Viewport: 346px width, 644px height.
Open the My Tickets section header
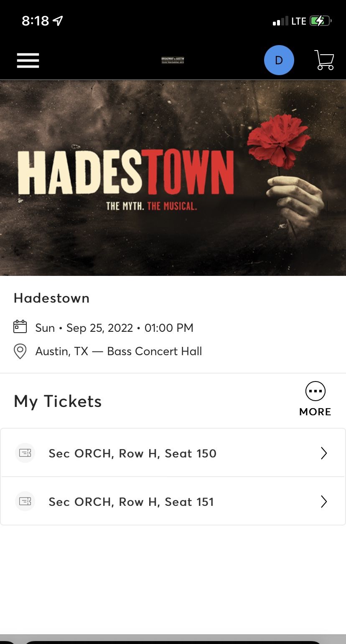(x=58, y=401)
